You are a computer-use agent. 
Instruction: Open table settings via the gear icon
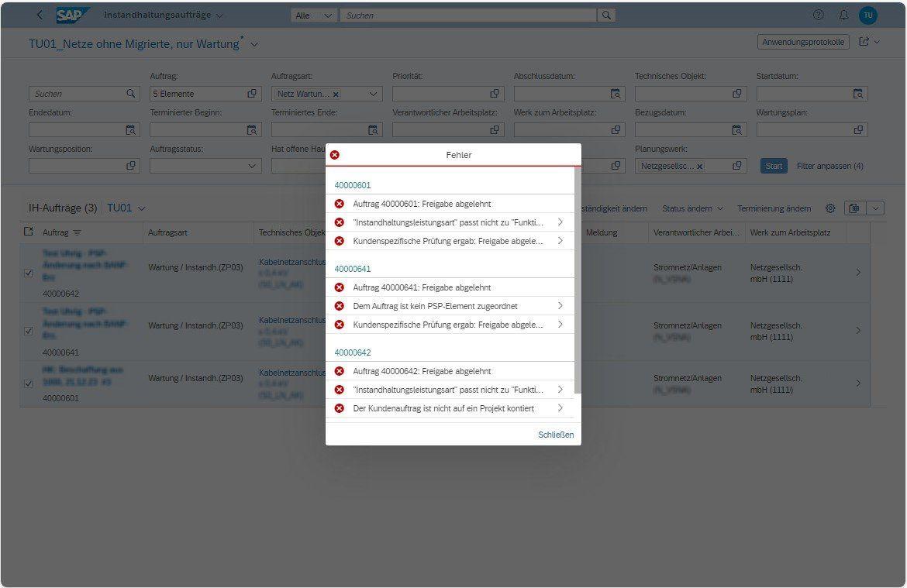click(829, 208)
